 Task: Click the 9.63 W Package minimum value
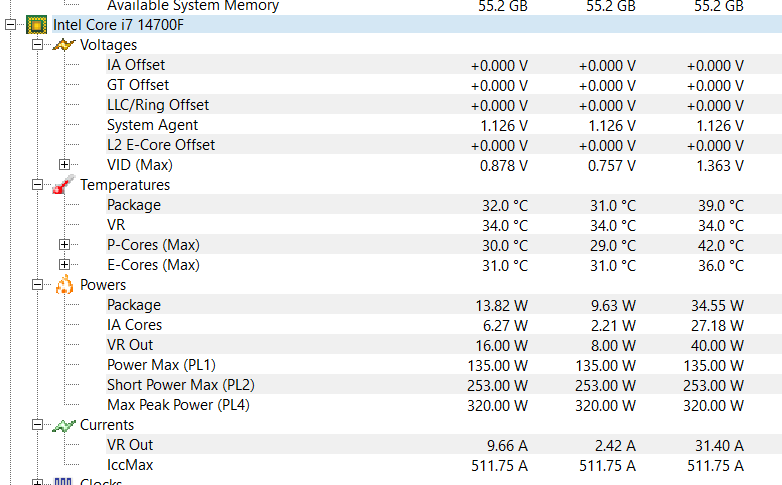tap(613, 305)
